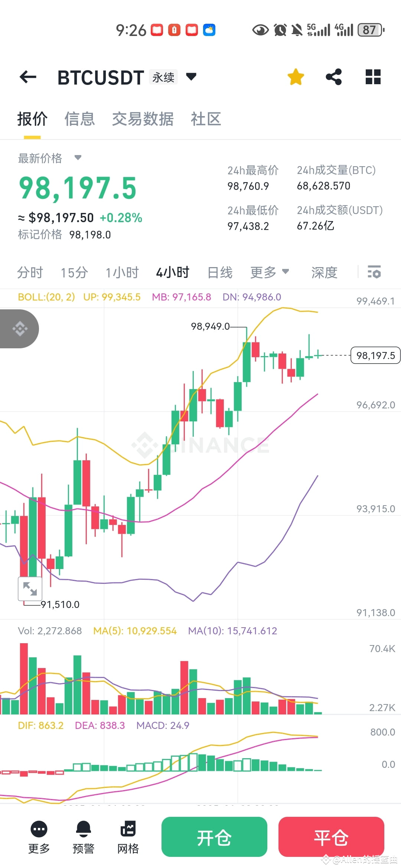Expand the 永续 contract type dropdown
Viewport: 401px width, 868px height.
coord(163,76)
